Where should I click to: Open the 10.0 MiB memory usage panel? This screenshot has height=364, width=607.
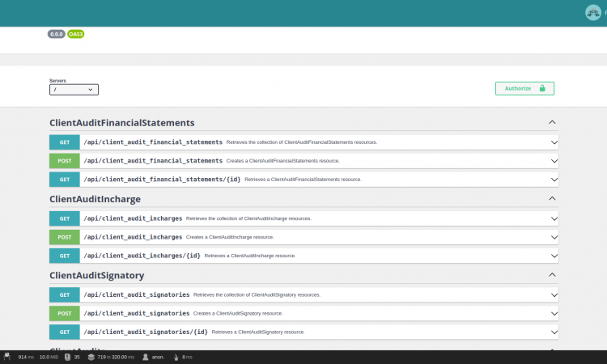pyautogui.click(x=49, y=356)
